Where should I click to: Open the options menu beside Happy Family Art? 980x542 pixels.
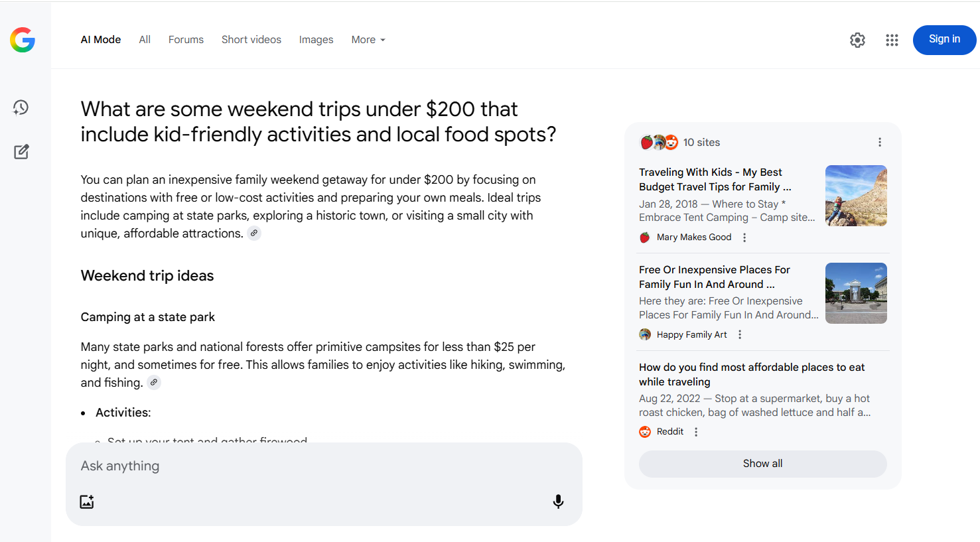click(x=740, y=335)
